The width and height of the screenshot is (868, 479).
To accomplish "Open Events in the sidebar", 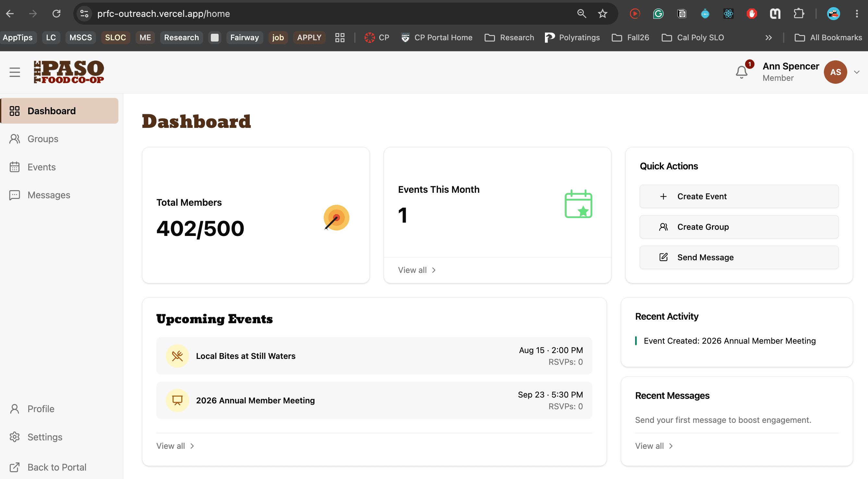I will click(x=59, y=167).
